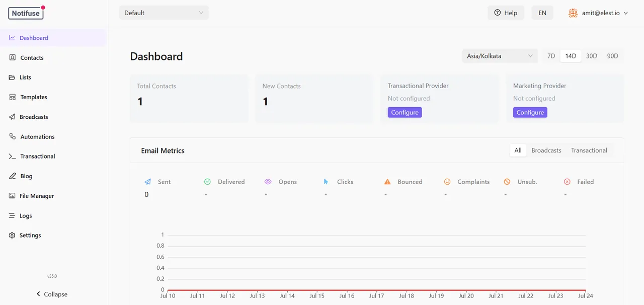Configure the Marketing Provider

(x=530, y=112)
